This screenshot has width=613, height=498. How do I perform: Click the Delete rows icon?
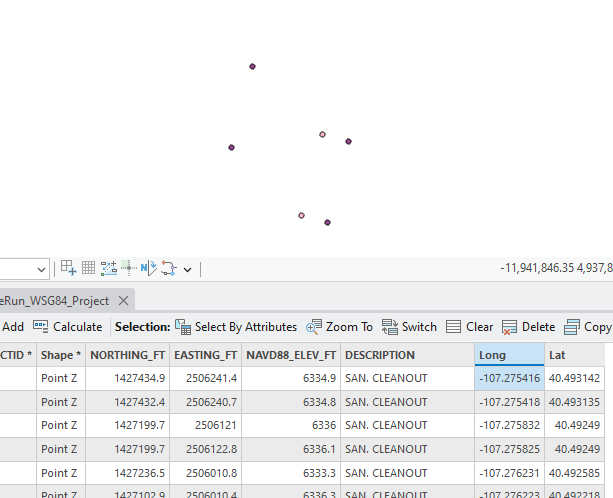(x=509, y=327)
